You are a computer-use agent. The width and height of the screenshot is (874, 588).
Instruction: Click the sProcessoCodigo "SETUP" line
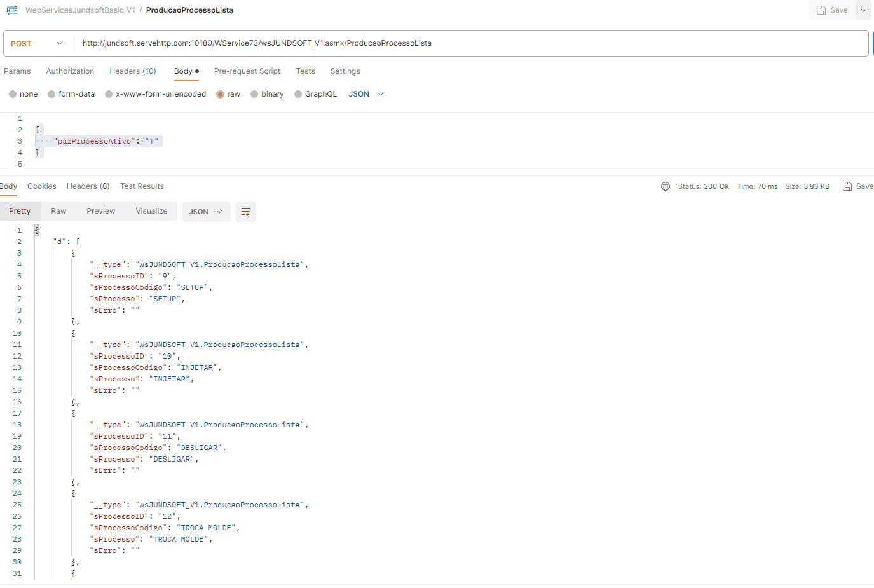[x=151, y=287]
